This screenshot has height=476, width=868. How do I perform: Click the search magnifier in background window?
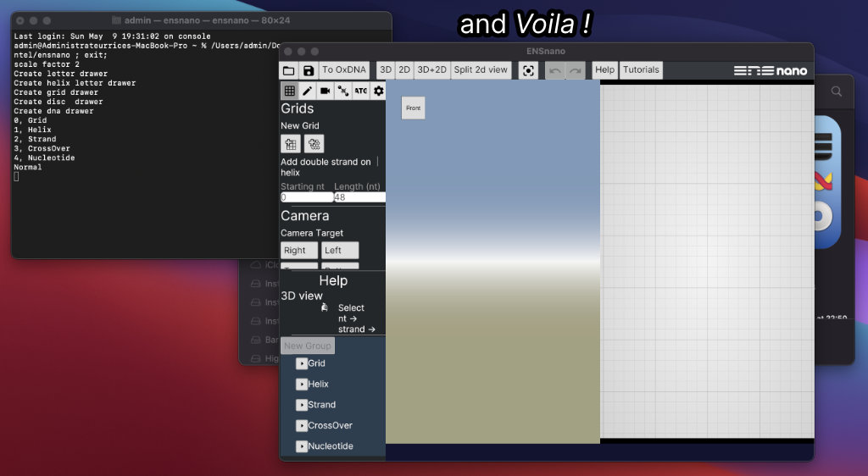click(x=837, y=91)
